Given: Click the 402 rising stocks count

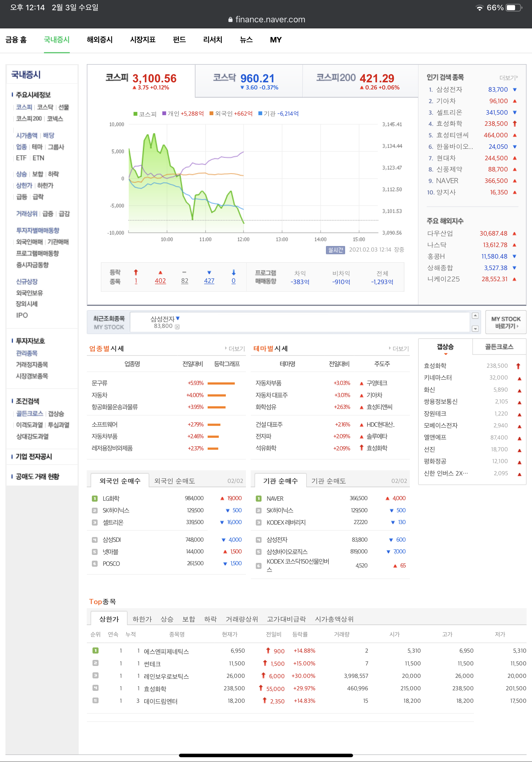Looking at the screenshot, I should 160,281.
